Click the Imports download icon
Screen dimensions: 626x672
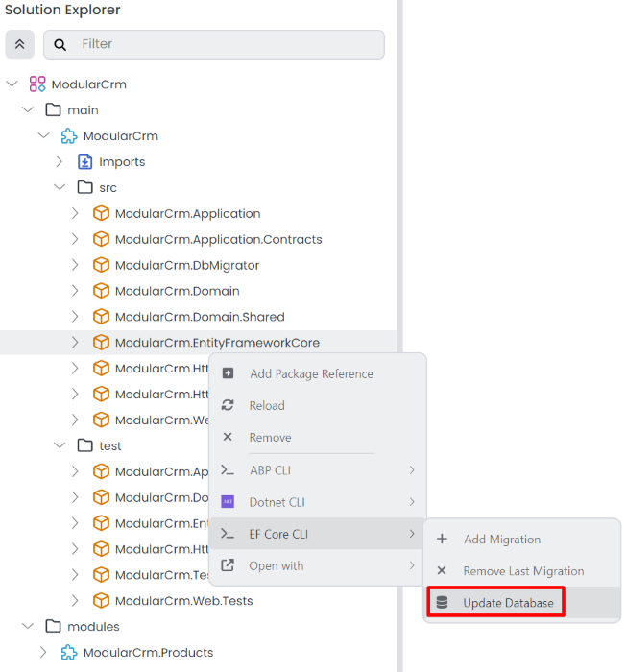point(84,161)
